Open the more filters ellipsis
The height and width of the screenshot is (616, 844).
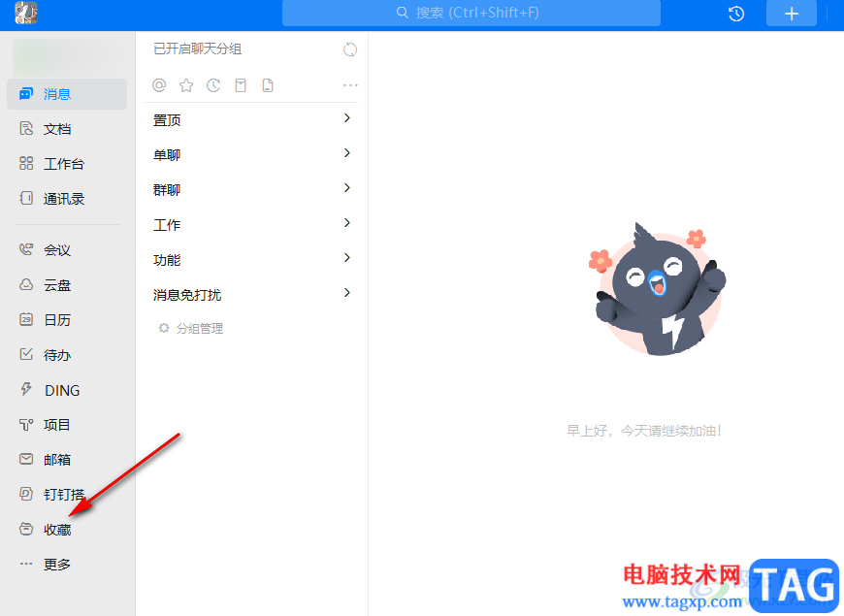(x=350, y=85)
